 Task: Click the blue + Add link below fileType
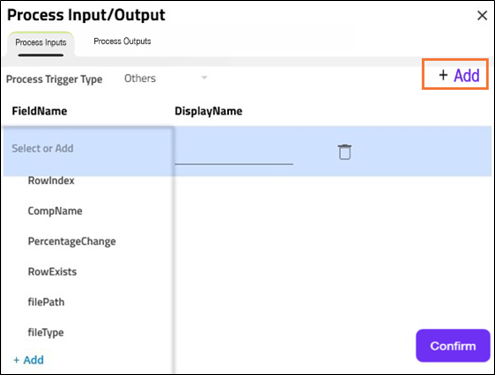click(29, 360)
